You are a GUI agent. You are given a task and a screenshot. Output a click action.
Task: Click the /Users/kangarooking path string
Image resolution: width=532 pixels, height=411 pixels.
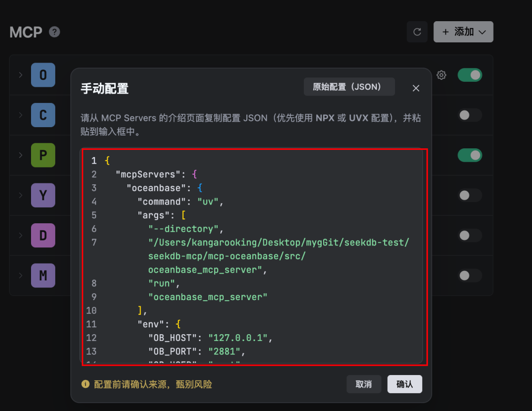click(x=278, y=256)
